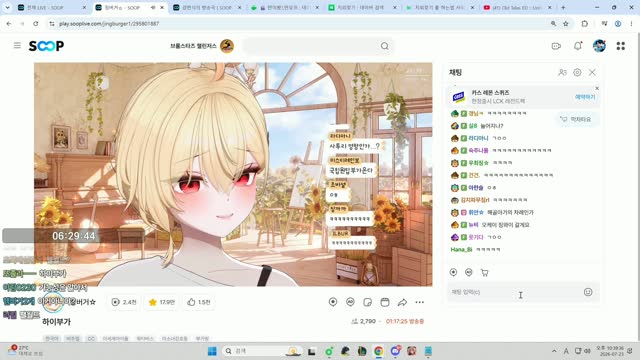
Task: Toggle favorite star with 17.9만
Action: pyautogui.click(x=162, y=302)
